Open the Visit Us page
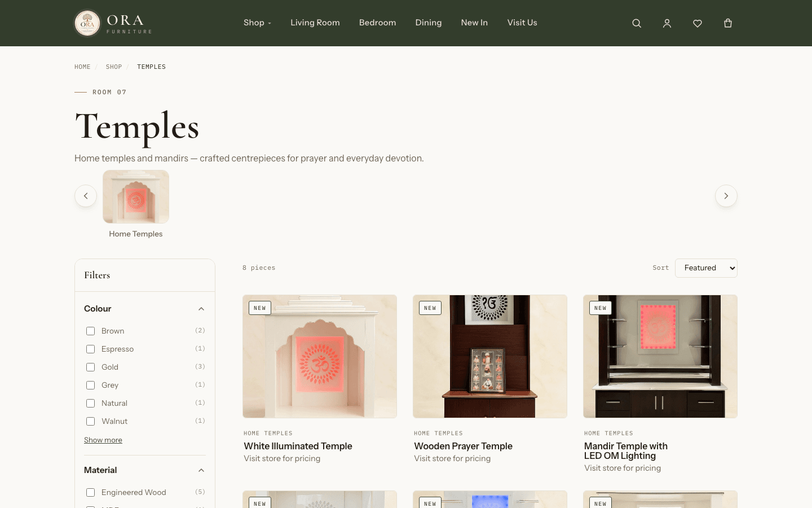Viewport: 812px width, 508px height. (522, 23)
